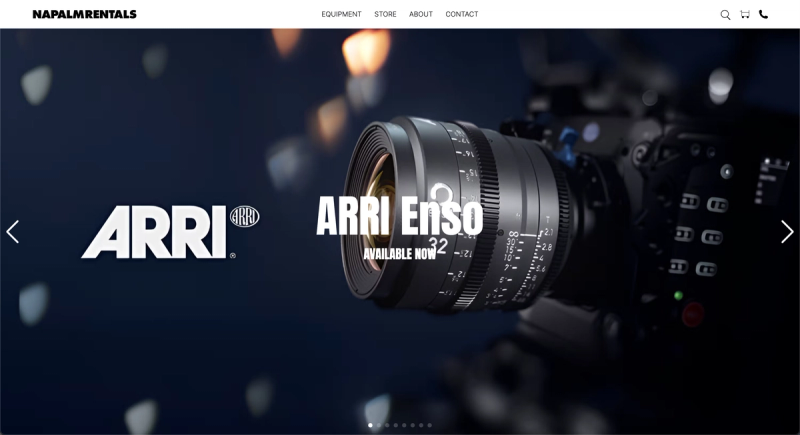Open the EQUIPMENT menu
Viewport: 800px width, 435px height.
point(341,14)
